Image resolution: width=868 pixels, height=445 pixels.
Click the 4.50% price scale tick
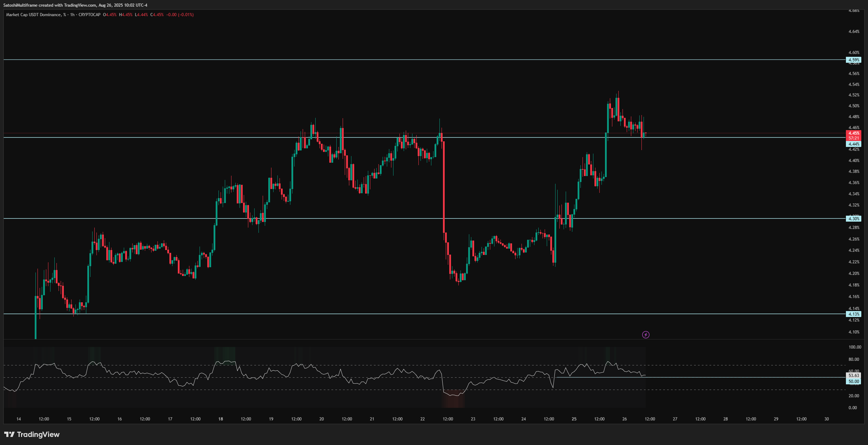(854, 106)
